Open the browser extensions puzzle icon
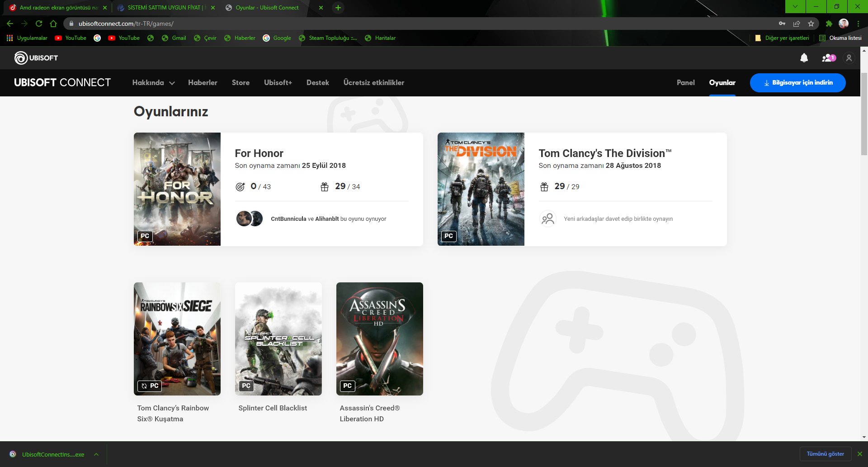This screenshot has height=467, width=868. click(x=829, y=24)
